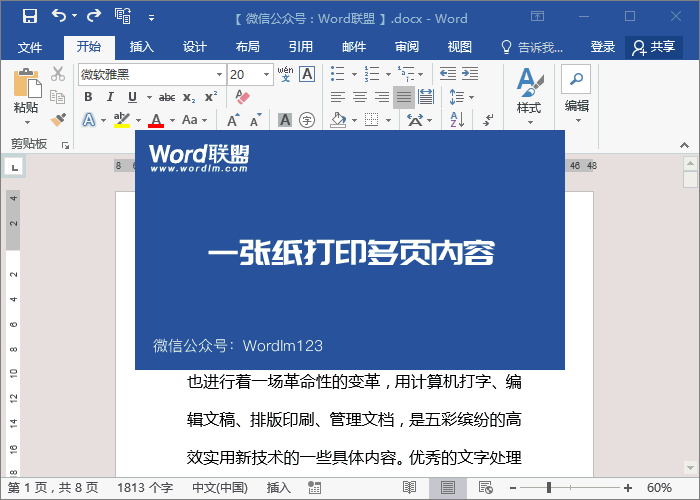Open the 样式 styles gallery
This screenshot has height=500, width=700.
529,96
